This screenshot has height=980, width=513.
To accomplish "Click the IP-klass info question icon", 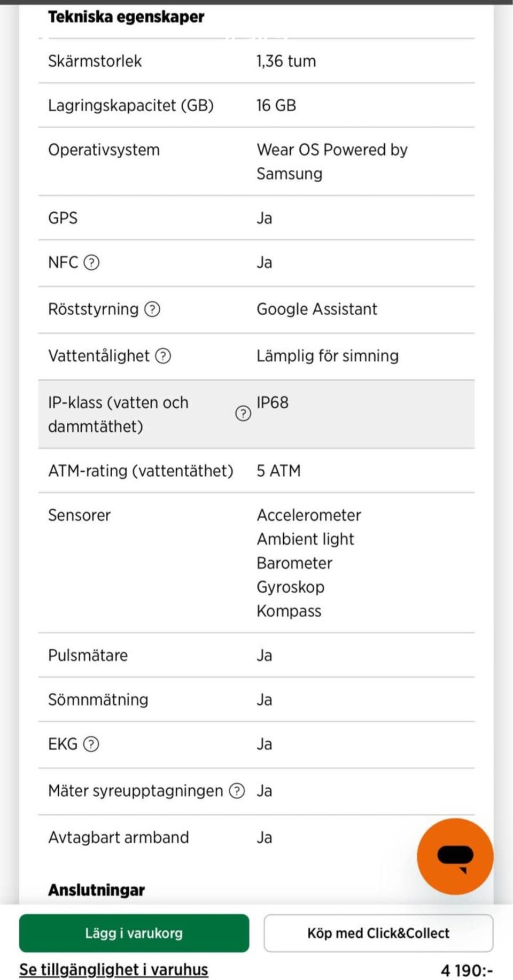I will pos(243,413).
